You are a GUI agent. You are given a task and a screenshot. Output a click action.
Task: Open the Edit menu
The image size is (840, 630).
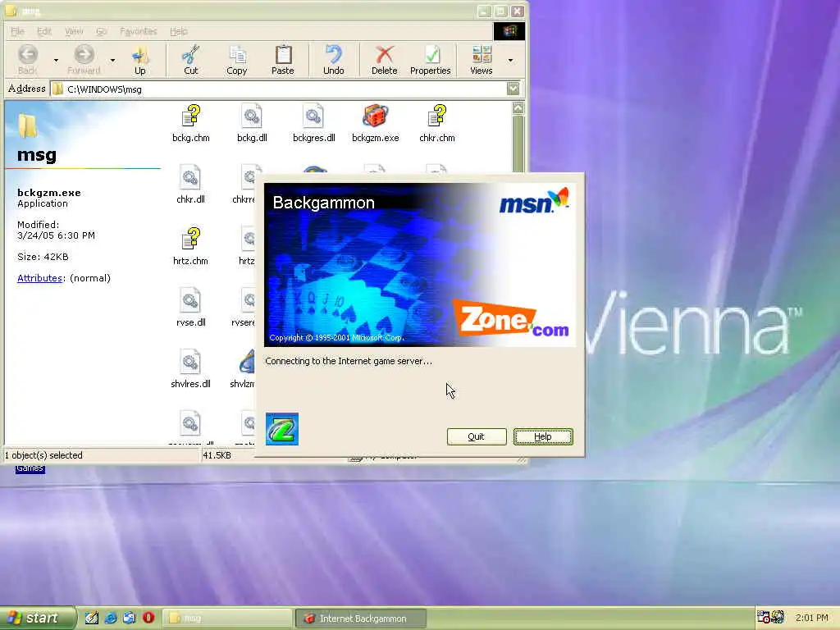44,32
